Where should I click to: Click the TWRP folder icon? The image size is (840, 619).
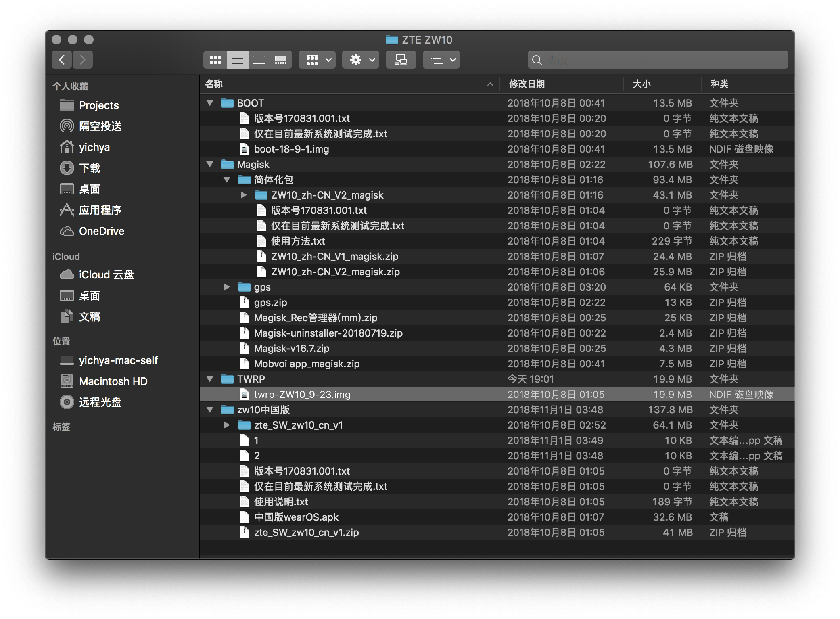coord(228,379)
